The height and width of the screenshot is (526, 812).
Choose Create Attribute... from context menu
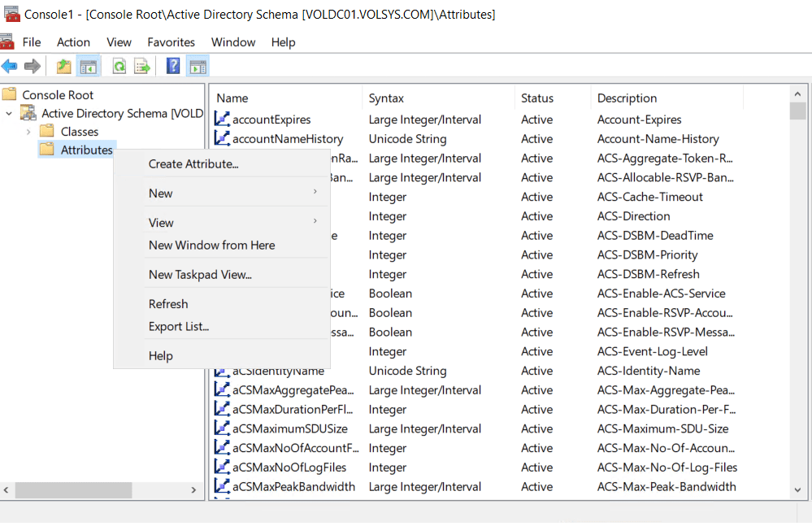coord(193,164)
